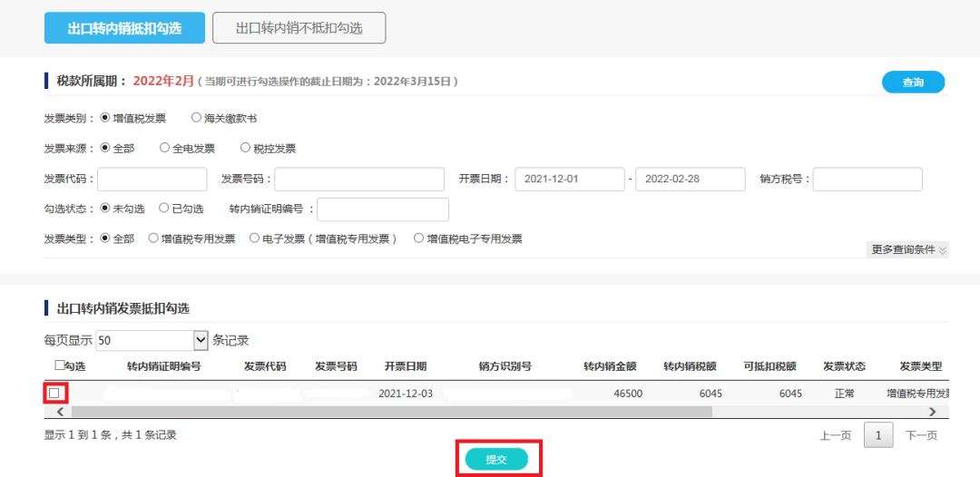Open 出口转内销不抵扣勾选 tab
Viewport: 980px width, 477px height.
coord(299,28)
